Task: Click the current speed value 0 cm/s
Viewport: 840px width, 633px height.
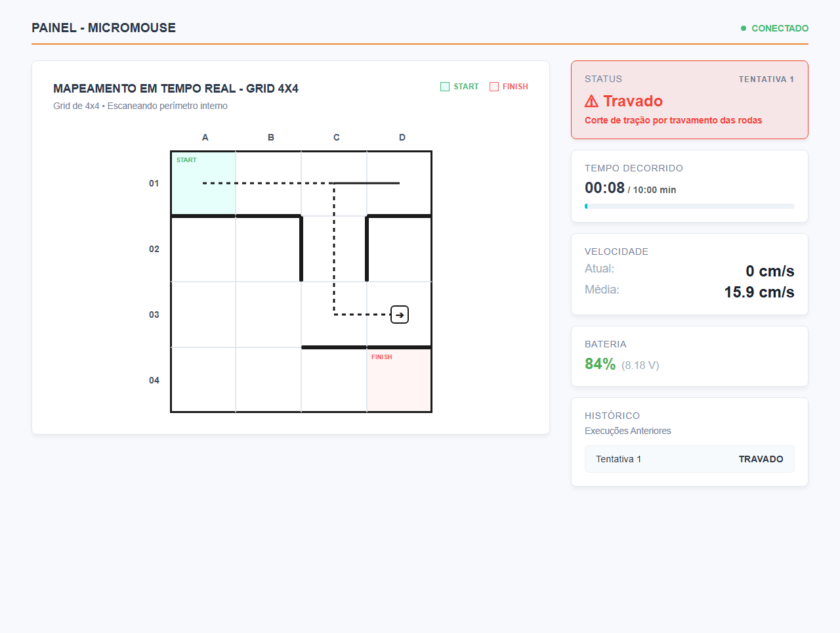Action: point(770,271)
